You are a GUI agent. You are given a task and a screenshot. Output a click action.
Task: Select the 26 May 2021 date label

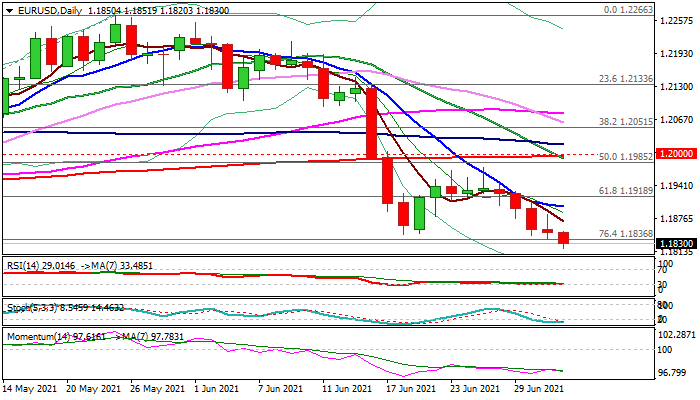pyautogui.click(x=158, y=389)
